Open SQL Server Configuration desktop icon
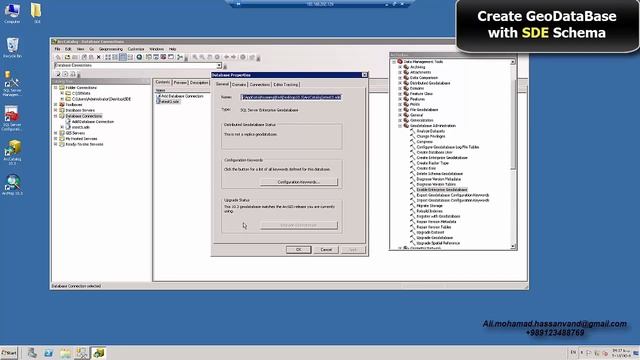This screenshot has width=640, height=360. [x=11, y=119]
